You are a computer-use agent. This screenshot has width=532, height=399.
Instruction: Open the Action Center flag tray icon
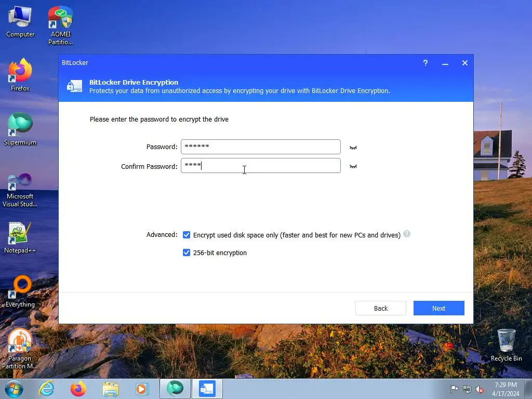point(454,389)
